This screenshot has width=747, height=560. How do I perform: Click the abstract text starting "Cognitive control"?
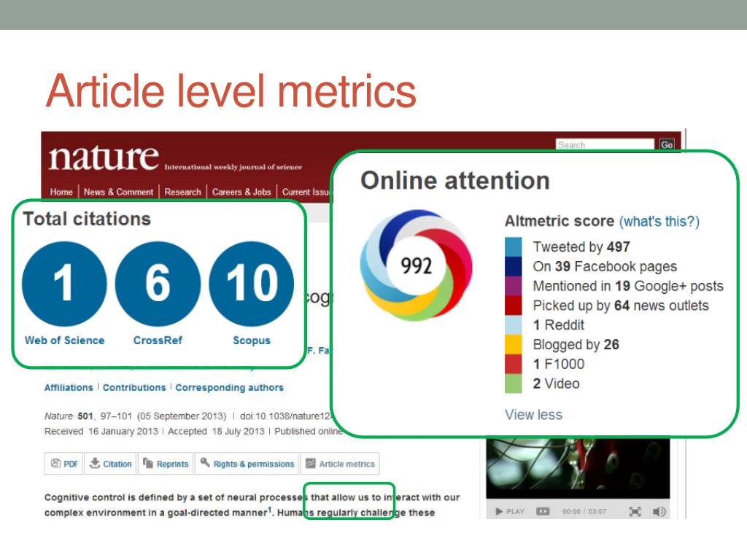pyautogui.click(x=252, y=505)
